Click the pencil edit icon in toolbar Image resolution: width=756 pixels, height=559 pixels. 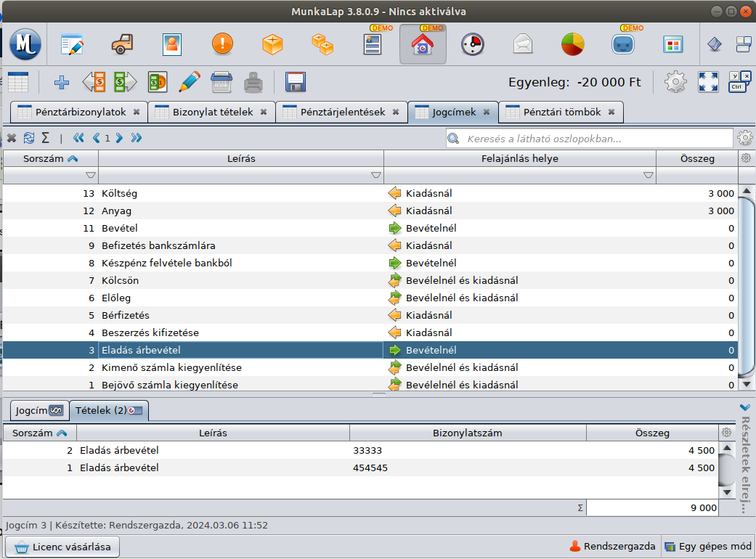click(x=189, y=82)
